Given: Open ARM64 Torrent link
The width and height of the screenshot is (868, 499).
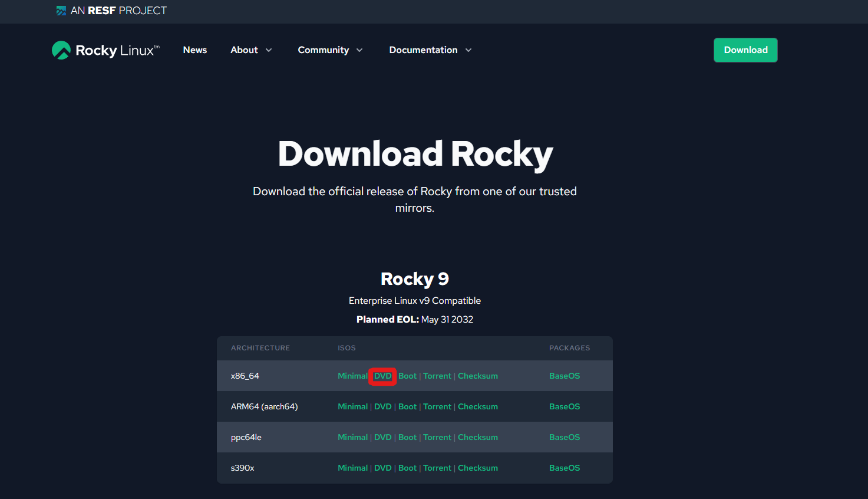Looking at the screenshot, I should coord(437,406).
